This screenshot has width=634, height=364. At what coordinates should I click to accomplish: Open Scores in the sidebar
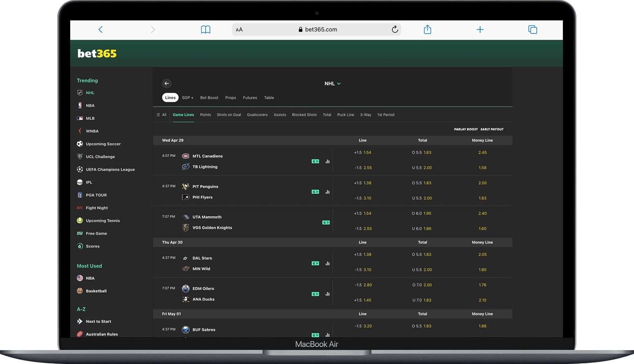click(x=93, y=246)
